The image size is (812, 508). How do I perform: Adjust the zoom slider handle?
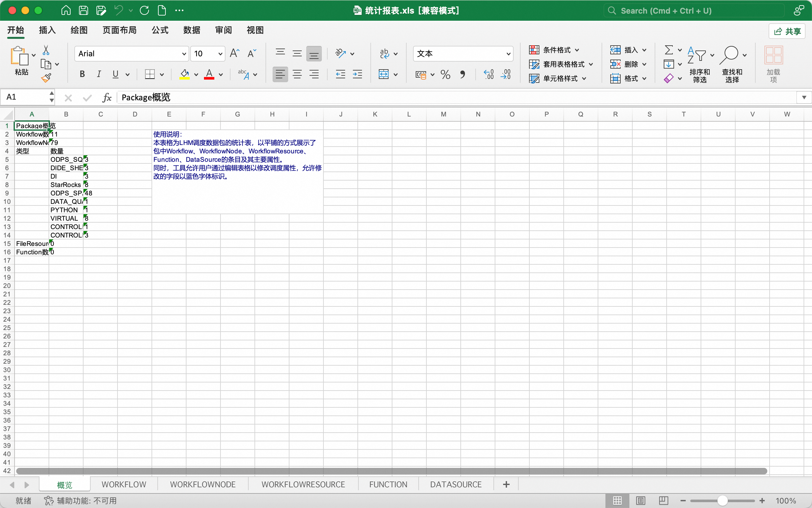[x=722, y=501]
